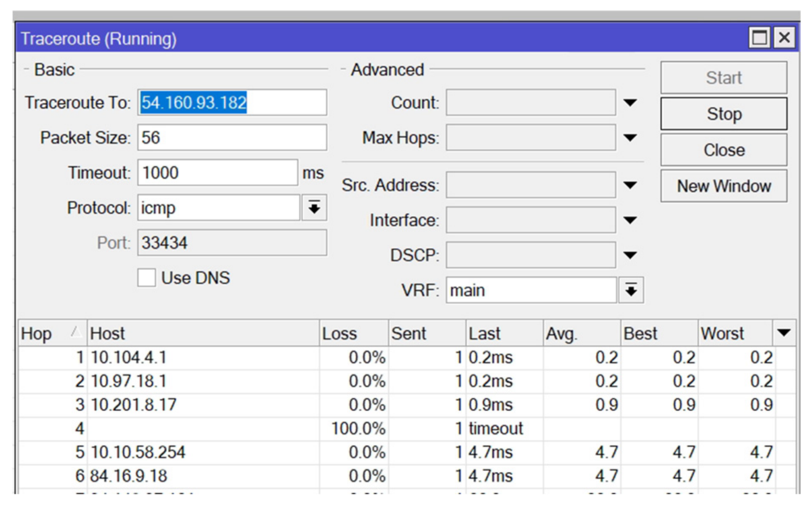812x505 pixels.
Task: Select the Protocol field showing icmp
Action: coord(219,208)
